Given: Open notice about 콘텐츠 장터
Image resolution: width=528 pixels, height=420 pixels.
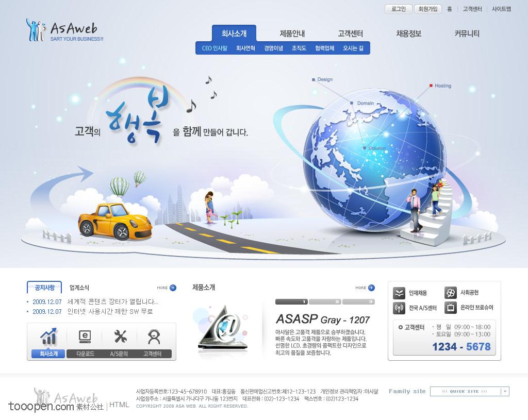Looking at the screenshot, I should click(x=112, y=301).
